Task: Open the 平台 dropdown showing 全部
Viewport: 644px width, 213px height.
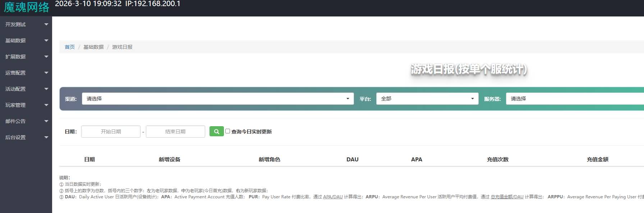Action: coord(427,99)
